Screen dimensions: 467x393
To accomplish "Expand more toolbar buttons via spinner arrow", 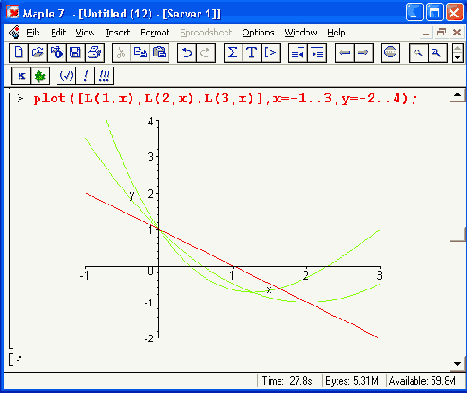I will pyautogui.click(x=457, y=53).
